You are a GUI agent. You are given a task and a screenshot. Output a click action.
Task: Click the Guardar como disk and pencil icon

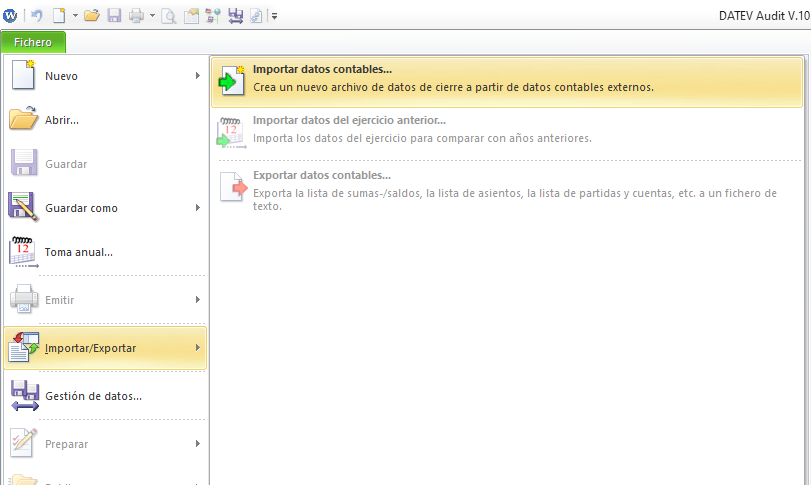click(23, 207)
